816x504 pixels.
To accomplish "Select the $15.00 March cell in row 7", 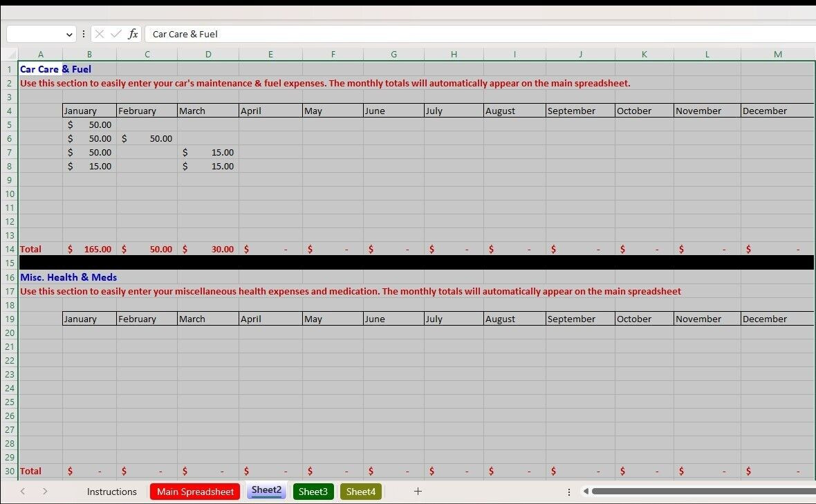I will (x=208, y=152).
